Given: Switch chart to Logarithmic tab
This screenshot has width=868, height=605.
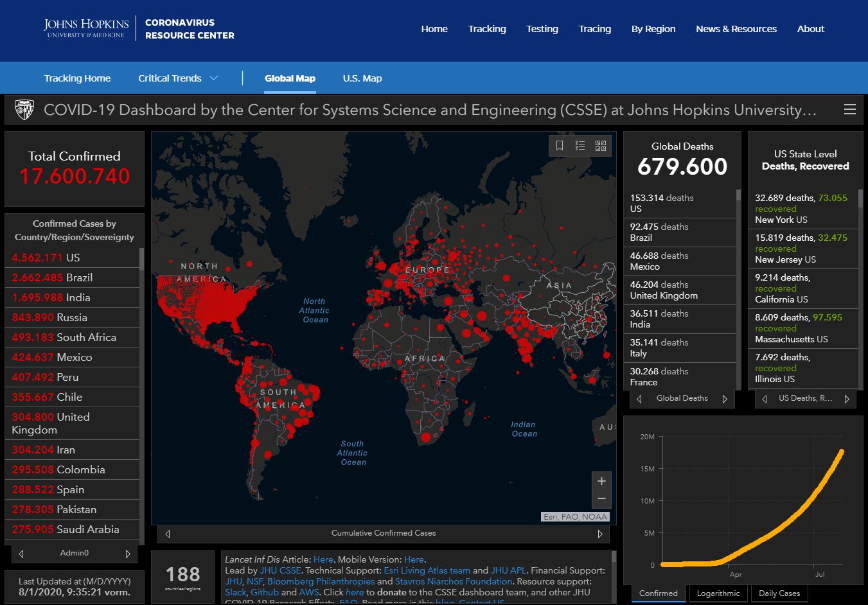Looking at the screenshot, I should 718,593.
